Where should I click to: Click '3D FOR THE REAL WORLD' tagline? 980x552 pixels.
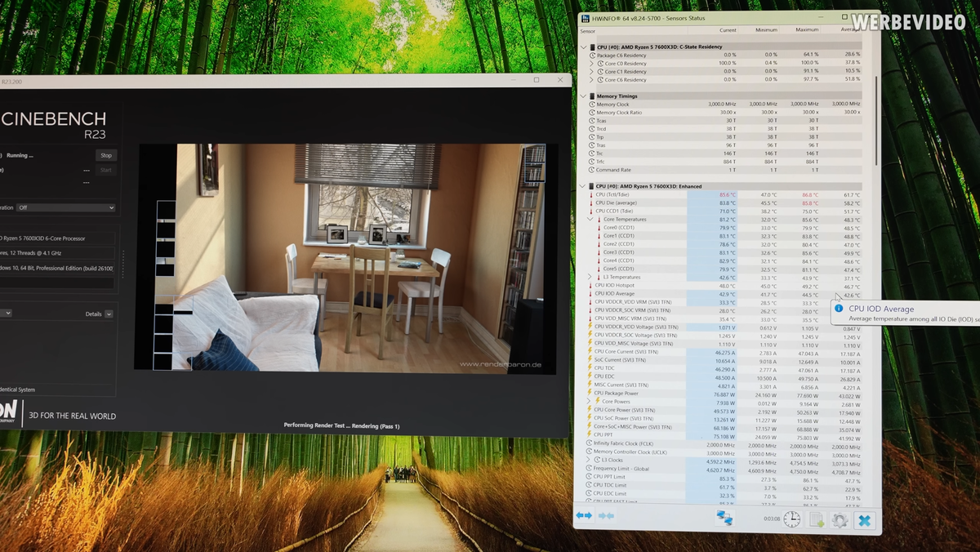pos(73,416)
